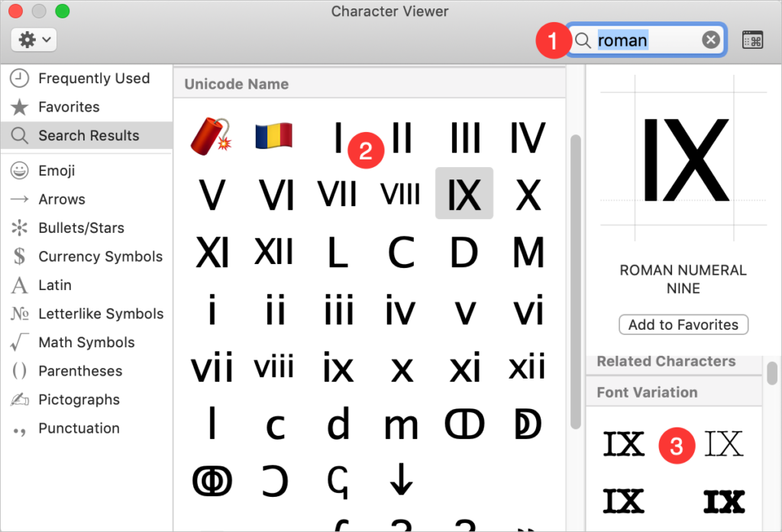
Task: Select Roman numeral one thousand C D symbol
Action: [464, 424]
